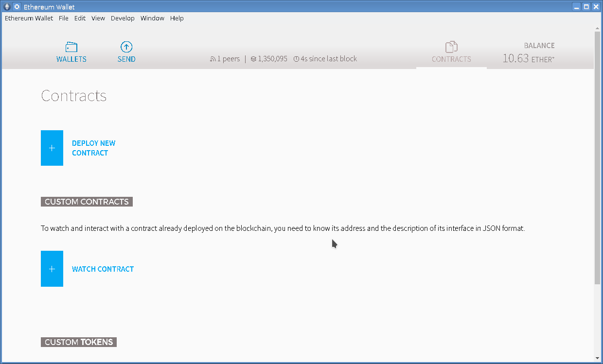Click the WALLETS label
603x364 pixels.
pos(71,59)
